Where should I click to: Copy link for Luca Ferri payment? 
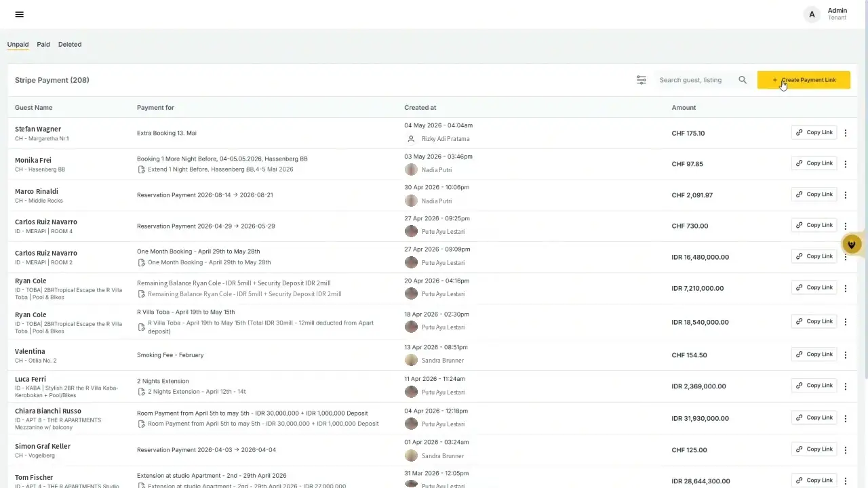pos(814,386)
